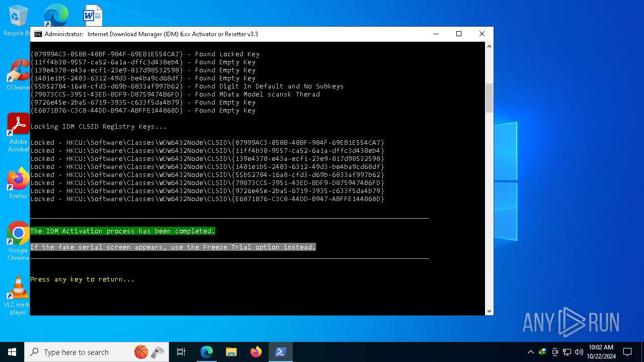Open Adobe Acrobat desktop shortcut

pyautogui.click(x=18, y=132)
